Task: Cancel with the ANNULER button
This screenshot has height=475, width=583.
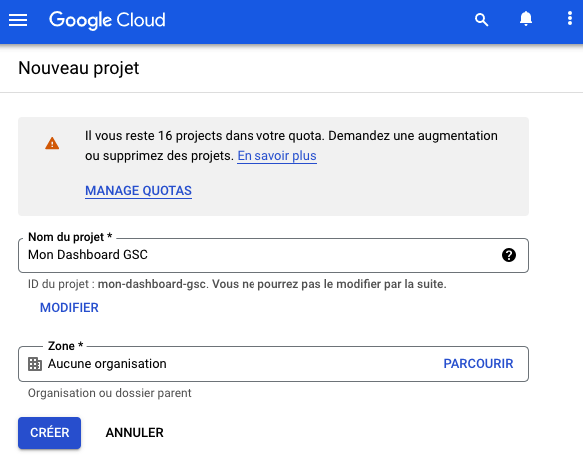Action: click(135, 433)
